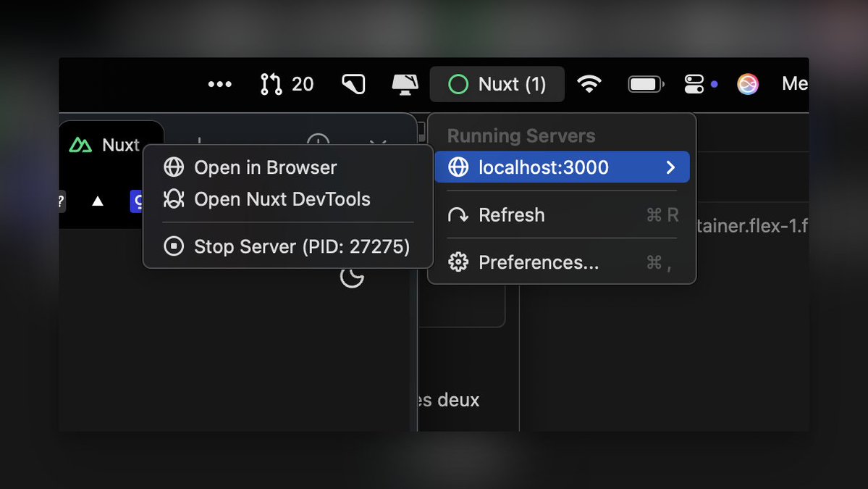
Task: Switch to the Nuxt browser tab
Action: click(x=111, y=145)
